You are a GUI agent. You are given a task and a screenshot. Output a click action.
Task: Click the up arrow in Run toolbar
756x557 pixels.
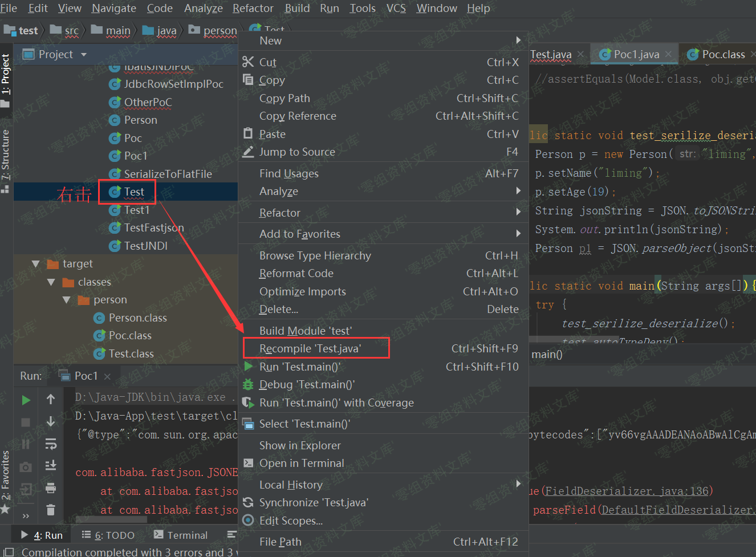pyautogui.click(x=51, y=400)
